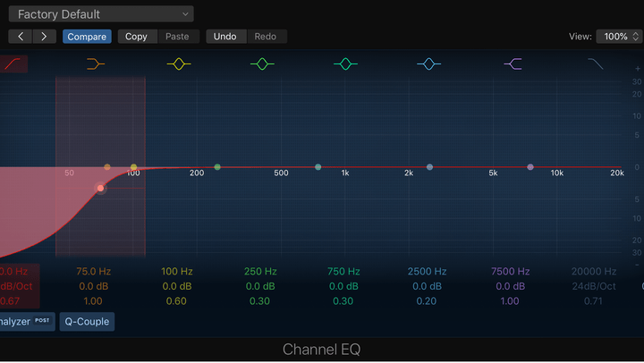Click the 0.60 Q value

pyautogui.click(x=176, y=301)
